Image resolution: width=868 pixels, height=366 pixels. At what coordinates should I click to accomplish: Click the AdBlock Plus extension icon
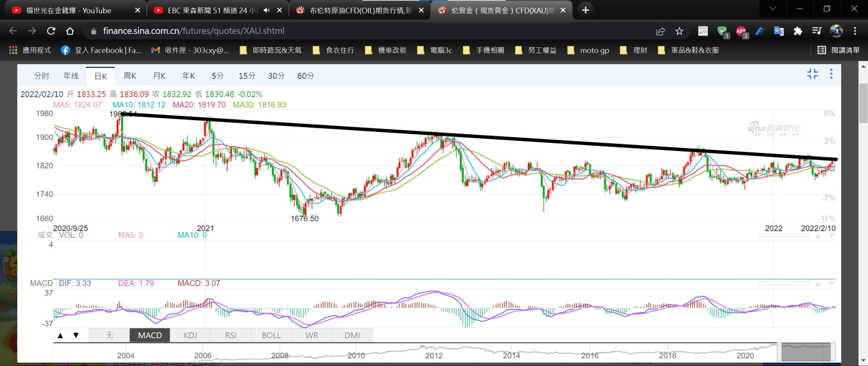tap(741, 31)
